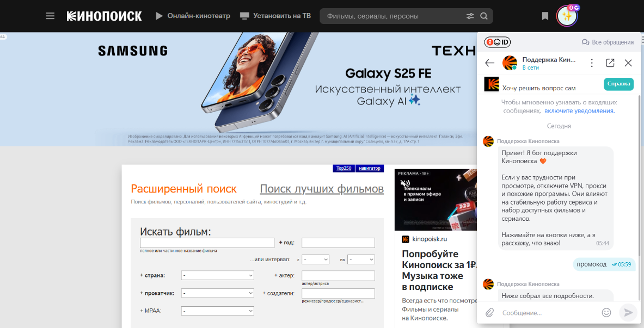Open the hamburger menu in header
The width and height of the screenshot is (644, 328).
[x=50, y=16]
